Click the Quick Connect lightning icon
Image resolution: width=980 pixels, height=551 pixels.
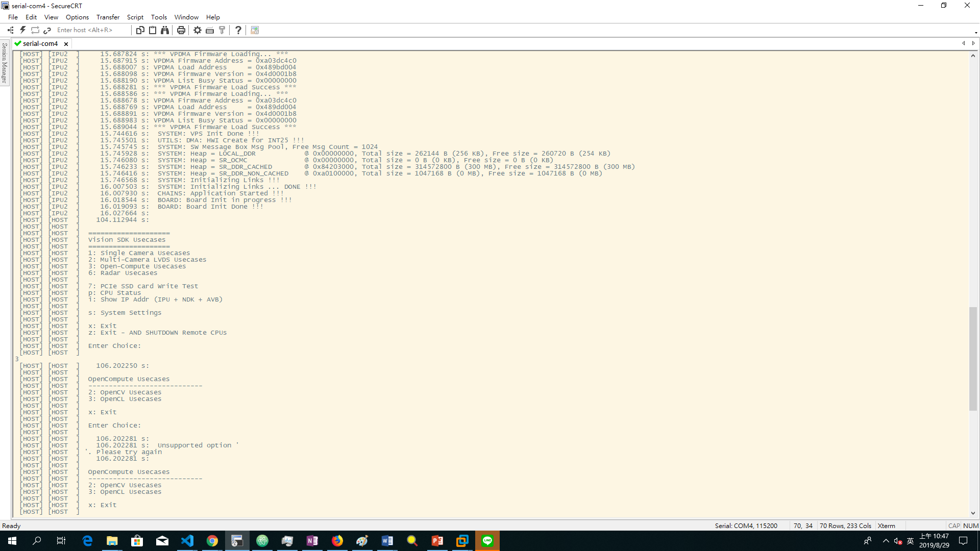click(23, 30)
